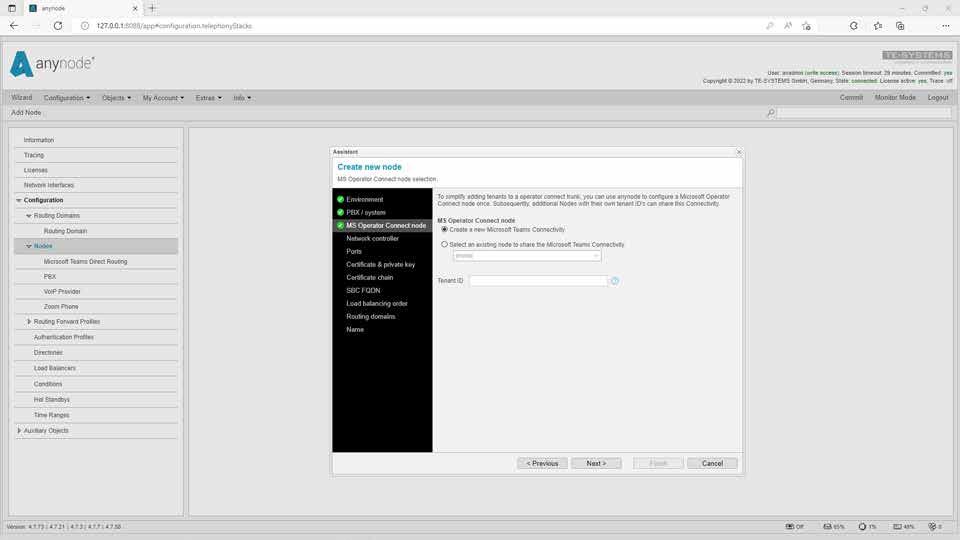Add this page to favorites
Image resolution: width=960 pixels, height=540 pixels.
pos(806,26)
